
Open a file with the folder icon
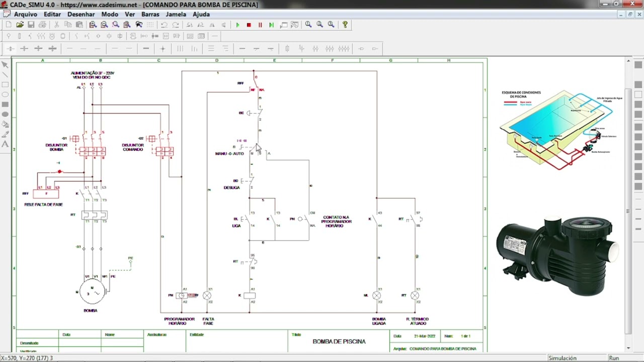pyautogui.click(x=20, y=25)
